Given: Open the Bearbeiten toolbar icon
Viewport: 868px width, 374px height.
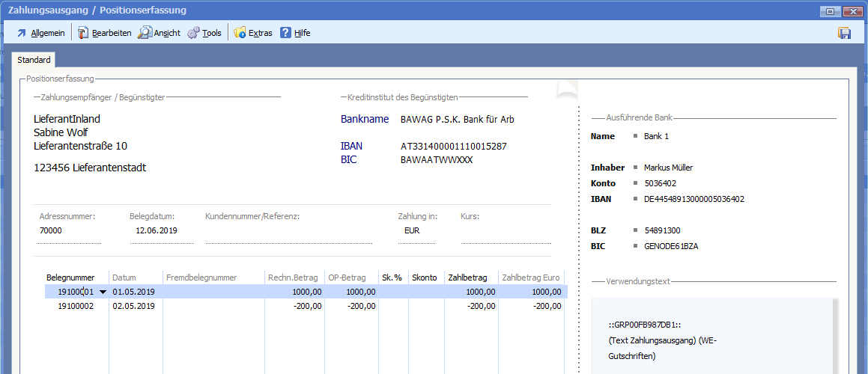Looking at the screenshot, I should [83, 33].
